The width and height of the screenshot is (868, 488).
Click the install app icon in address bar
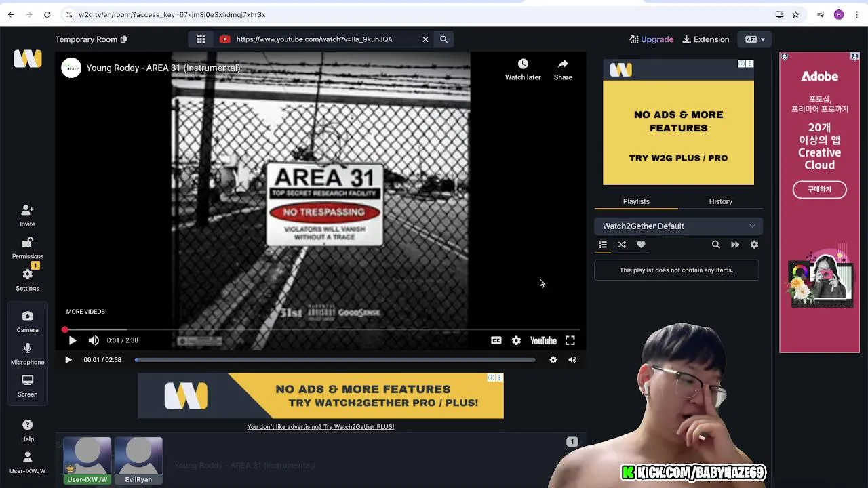779,14
